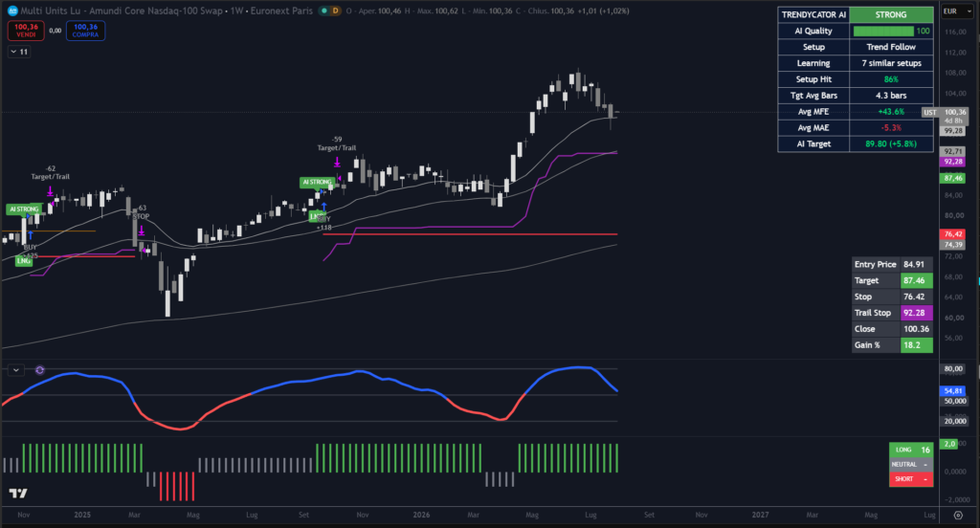Click the 2027 time axis label
Image resolution: width=980 pixels, height=528 pixels.
coord(760,515)
